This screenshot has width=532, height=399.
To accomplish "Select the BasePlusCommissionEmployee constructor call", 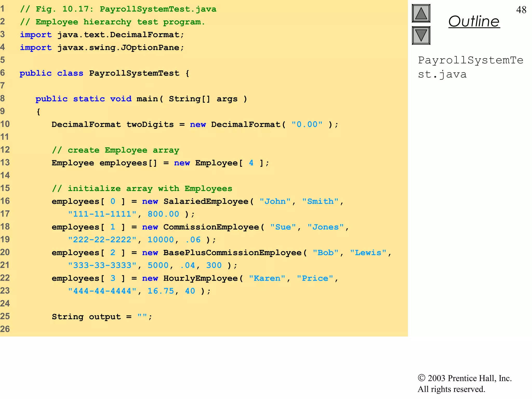I will click(x=222, y=252).
